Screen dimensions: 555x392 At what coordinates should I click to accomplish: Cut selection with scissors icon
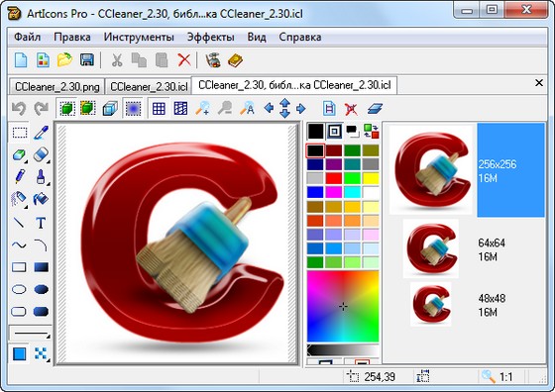click(x=117, y=60)
